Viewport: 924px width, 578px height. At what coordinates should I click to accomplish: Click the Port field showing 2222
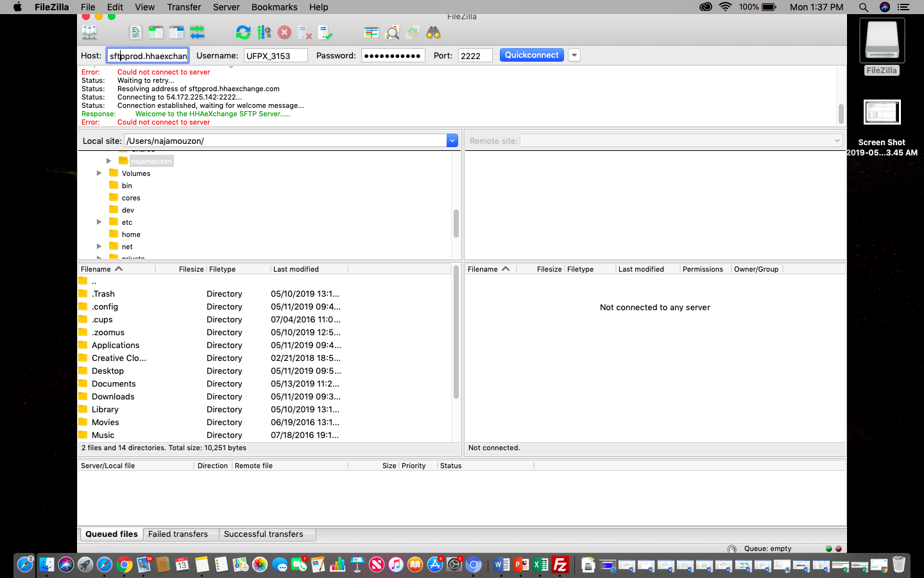475,56
